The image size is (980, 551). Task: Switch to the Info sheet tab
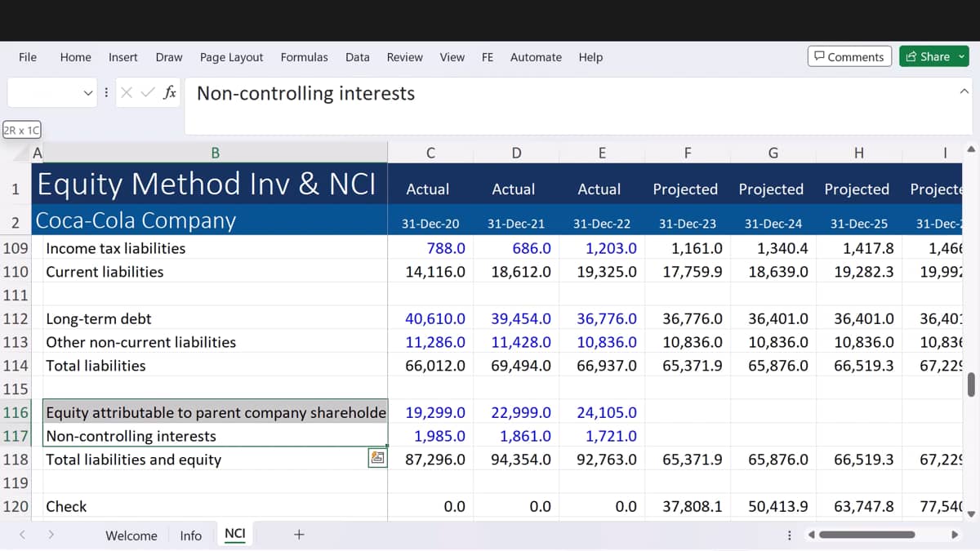click(190, 535)
